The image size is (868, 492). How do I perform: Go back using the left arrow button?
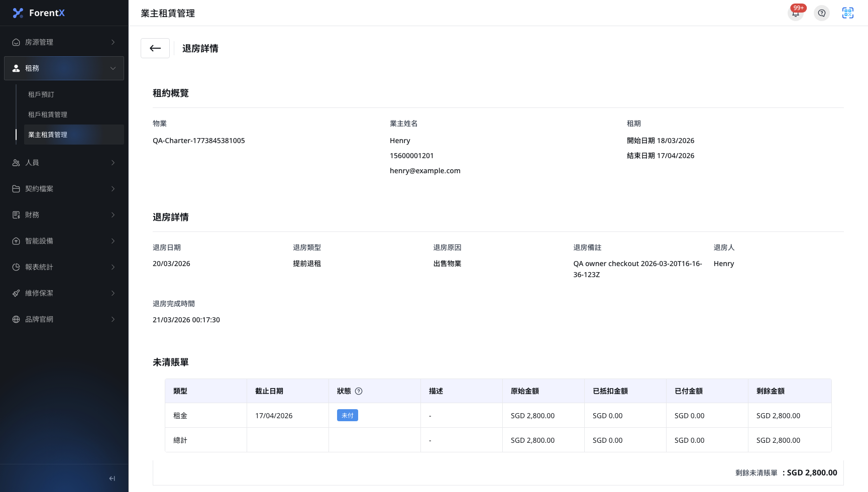coord(155,48)
